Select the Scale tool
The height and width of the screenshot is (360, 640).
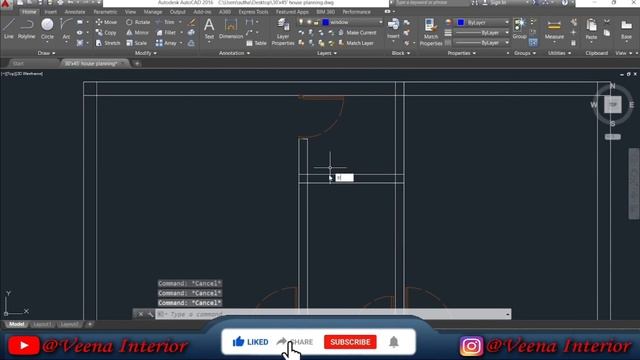(136, 43)
